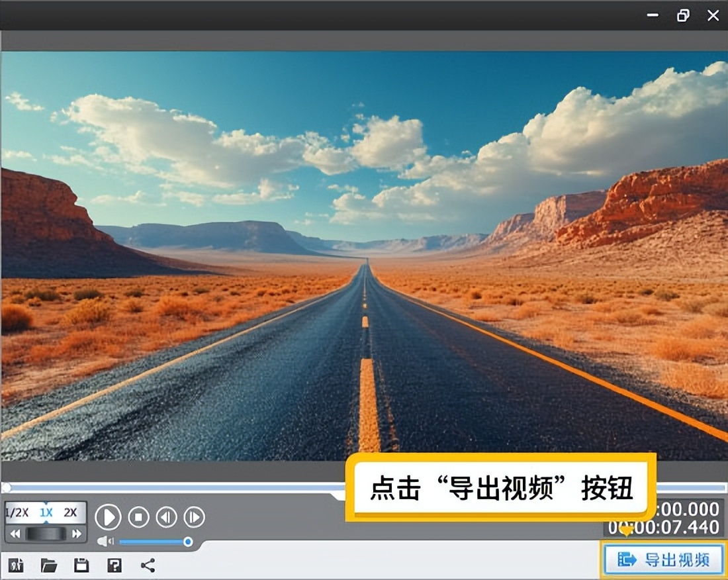Image resolution: width=728 pixels, height=580 pixels.
Task: Select the 2X playback speed
Action: (70, 512)
